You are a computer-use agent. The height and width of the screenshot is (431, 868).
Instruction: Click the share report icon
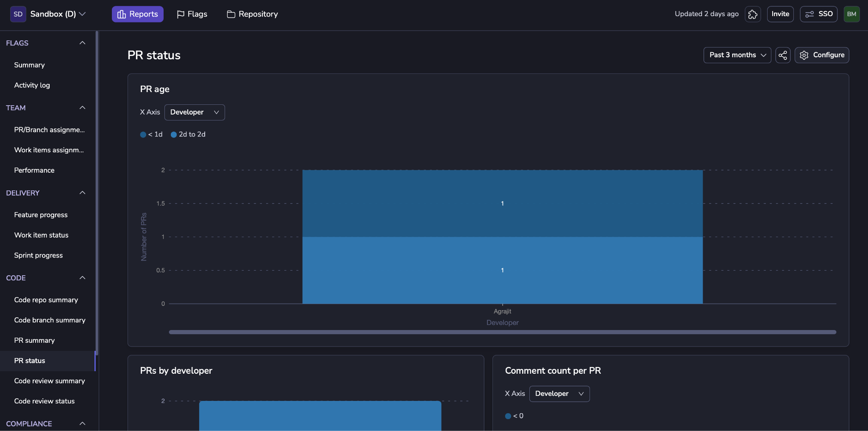tap(783, 55)
